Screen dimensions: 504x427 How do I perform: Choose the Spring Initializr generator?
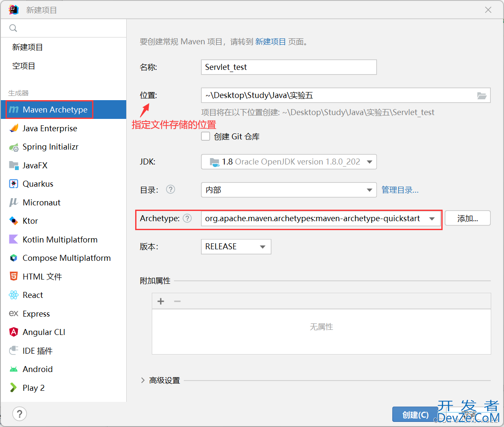click(64, 147)
